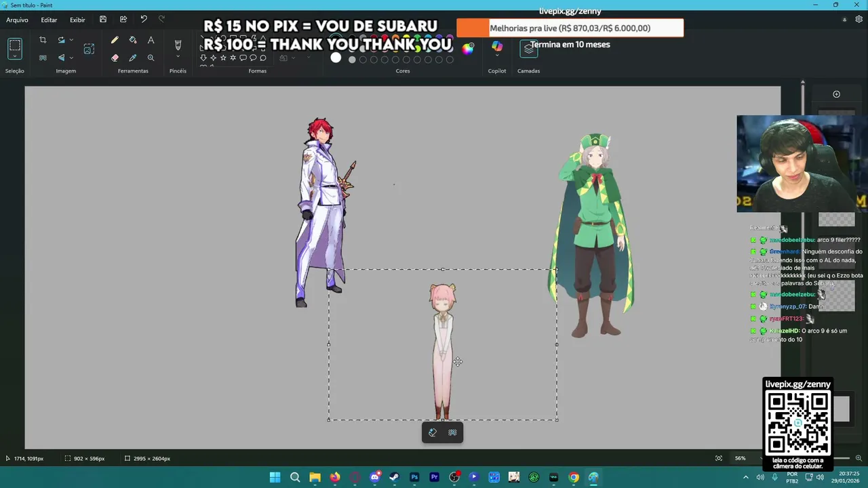This screenshot has width=868, height=488.
Task: Open Firefox from taskbar
Action: point(335,477)
